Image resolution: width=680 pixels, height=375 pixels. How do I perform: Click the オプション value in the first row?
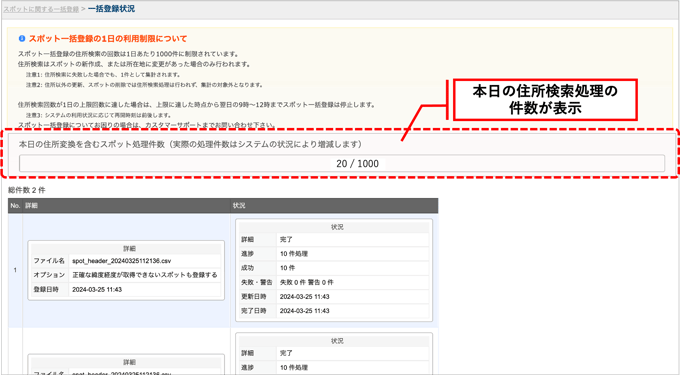pos(144,275)
